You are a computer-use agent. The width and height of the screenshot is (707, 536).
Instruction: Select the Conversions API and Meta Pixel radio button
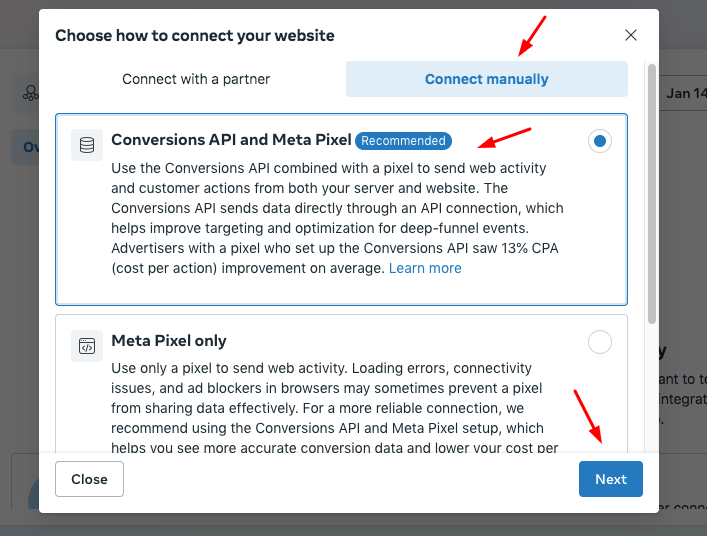tap(600, 141)
